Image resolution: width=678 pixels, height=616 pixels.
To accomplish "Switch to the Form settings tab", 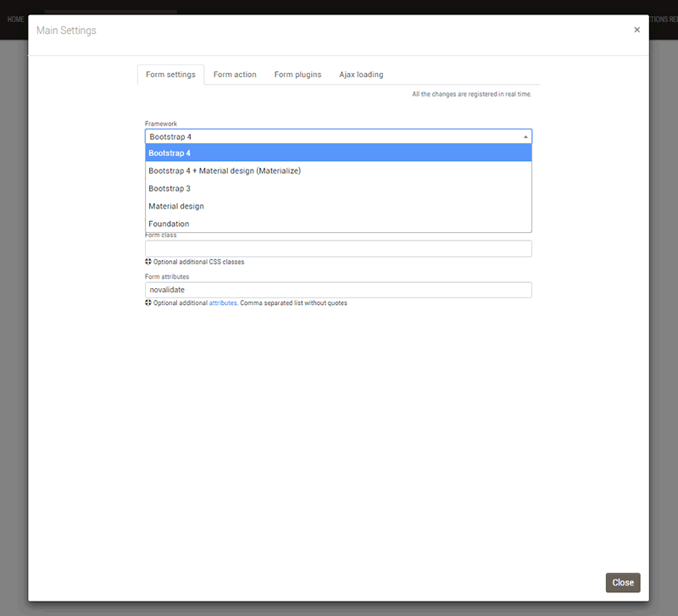I will [170, 75].
